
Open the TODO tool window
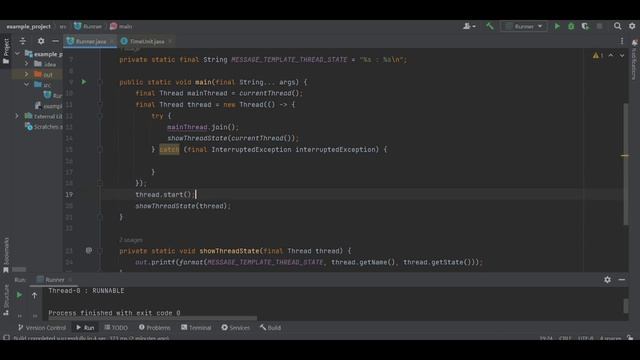pos(116,327)
